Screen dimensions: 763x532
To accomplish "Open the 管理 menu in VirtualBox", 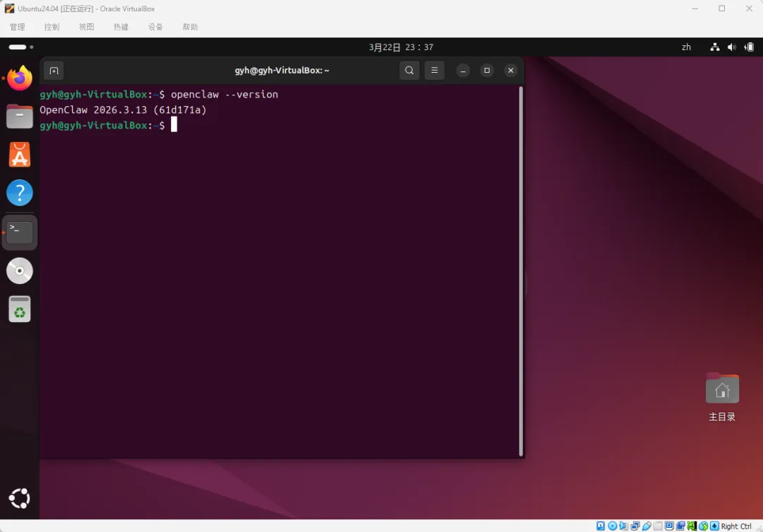I will (x=18, y=27).
